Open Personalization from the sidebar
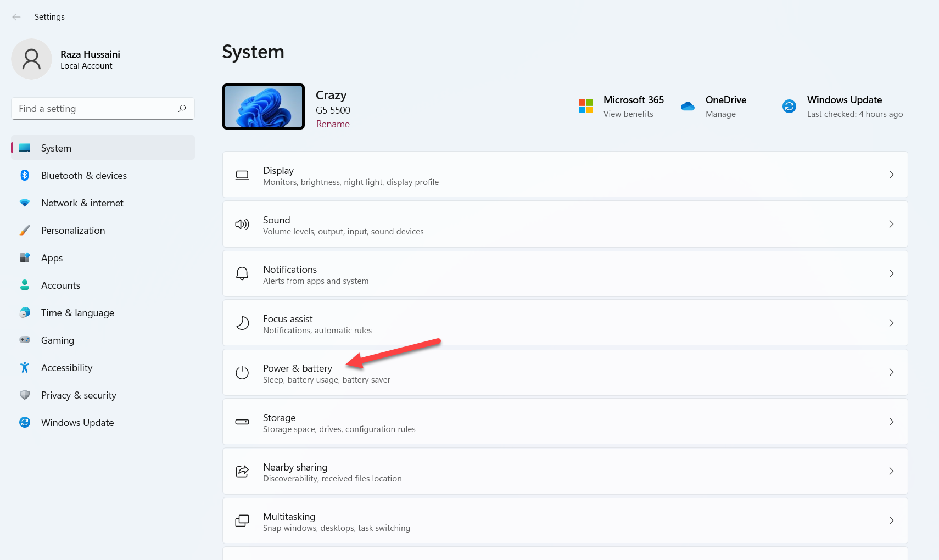Image resolution: width=939 pixels, height=560 pixels. pyautogui.click(x=73, y=231)
